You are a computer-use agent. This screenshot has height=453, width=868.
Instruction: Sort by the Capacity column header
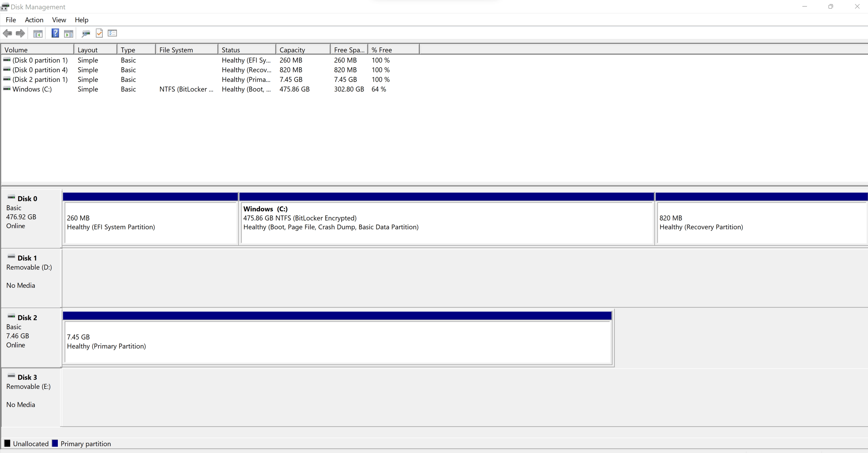[303, 49]
